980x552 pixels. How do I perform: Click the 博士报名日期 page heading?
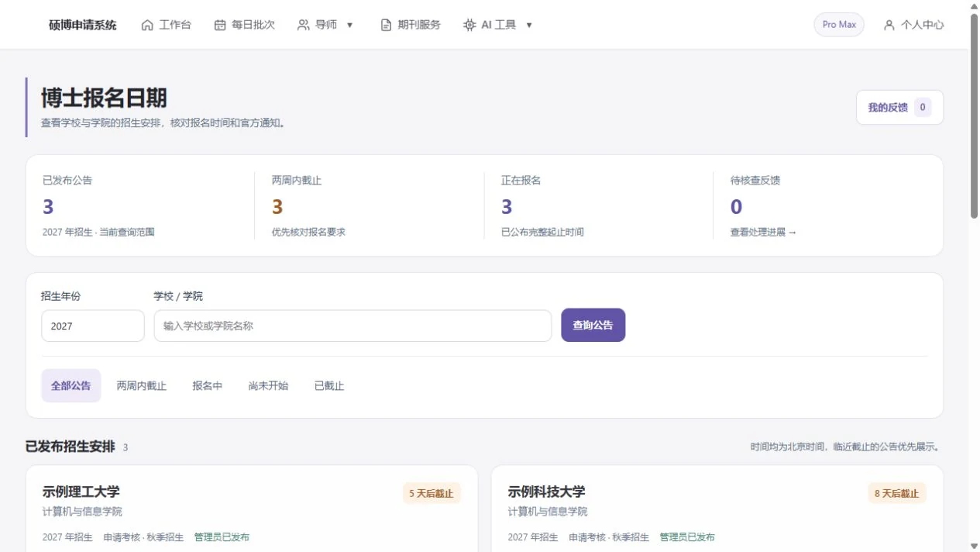[104, 98]
